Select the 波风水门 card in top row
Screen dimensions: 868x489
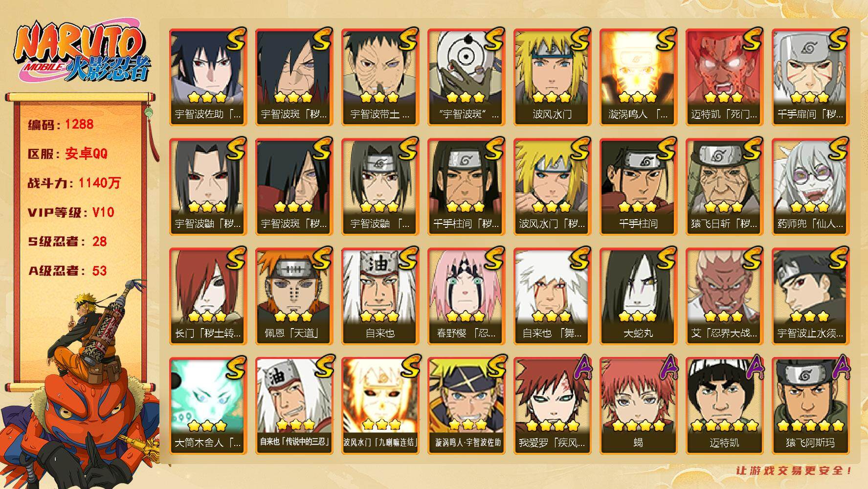tap(552, 77)
